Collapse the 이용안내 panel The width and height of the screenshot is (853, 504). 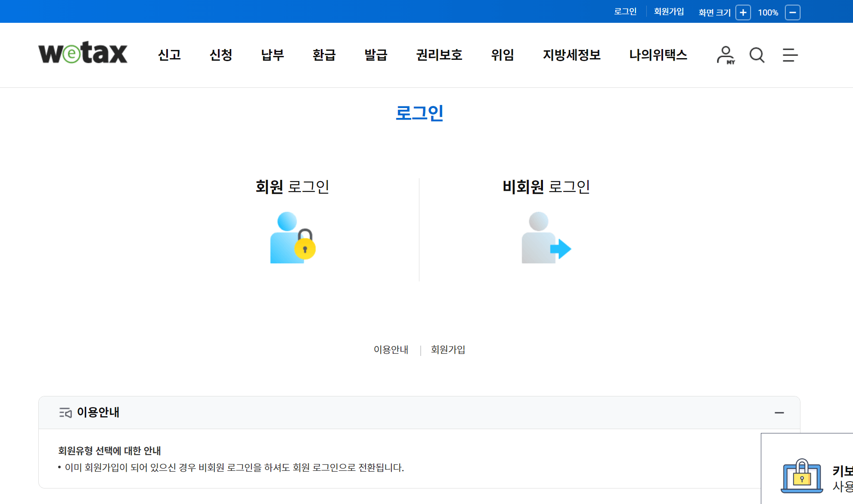pos(779,413)
